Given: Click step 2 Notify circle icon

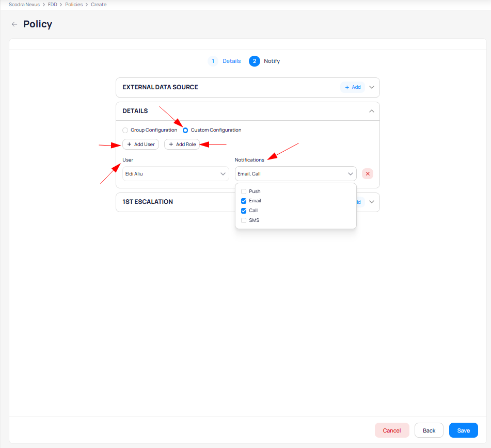Looking at the screenshot, I should click(x=254, y=61).
